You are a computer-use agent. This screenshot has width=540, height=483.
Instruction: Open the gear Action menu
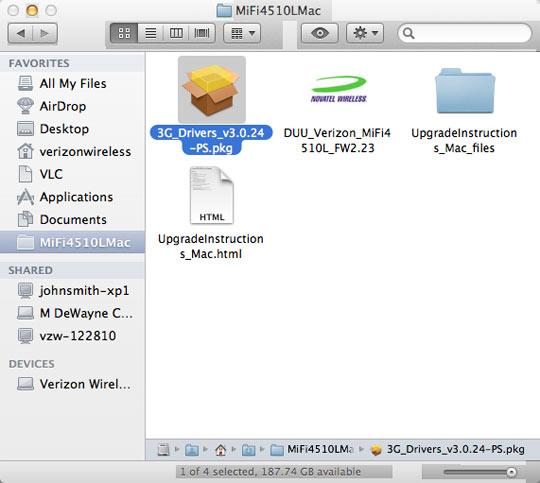coord(365,33)
